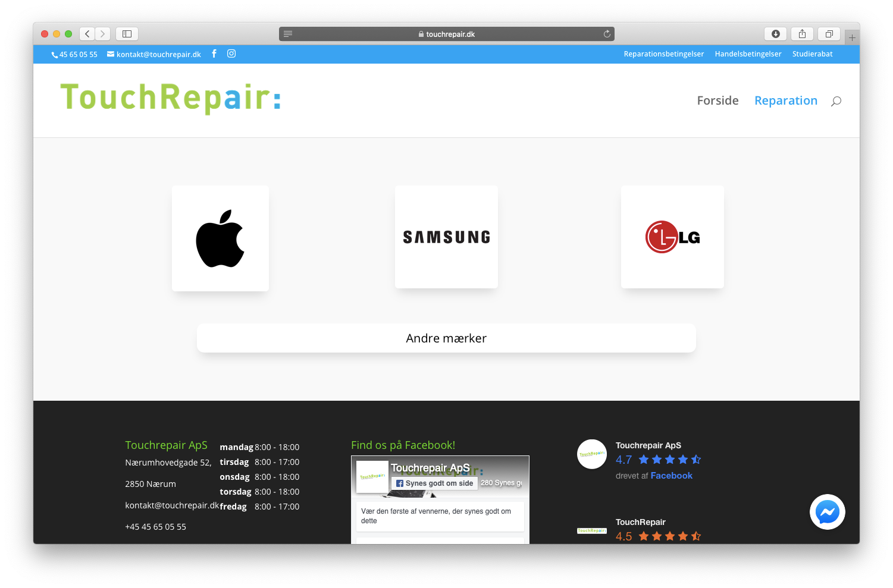Add a new tab with plus button

point(852,37)
